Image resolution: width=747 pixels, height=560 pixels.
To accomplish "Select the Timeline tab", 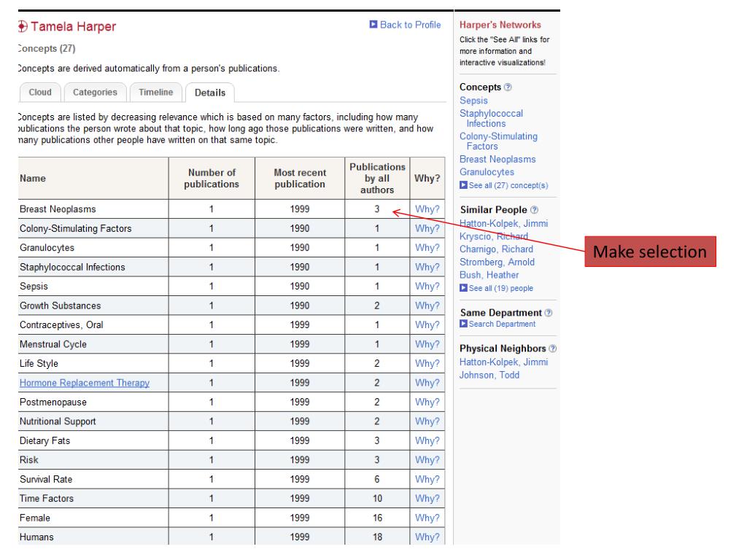I will pos(155,92).
